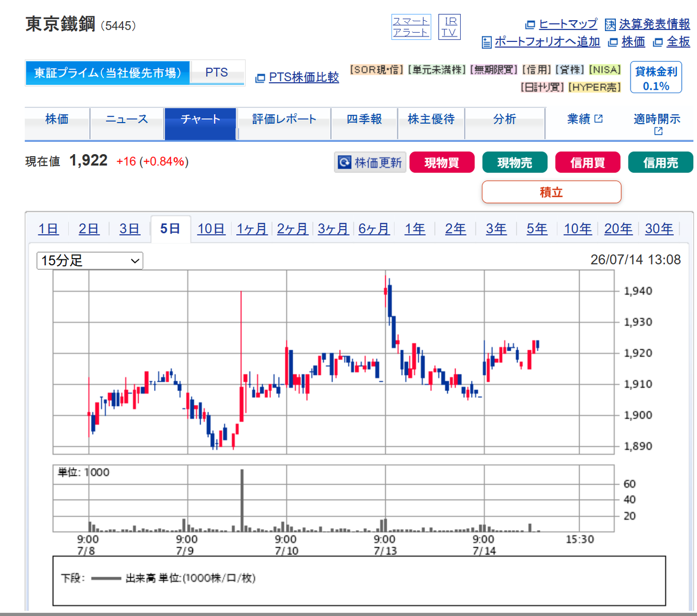
Task: Select the 東証プライム(当社優先市場) market tab
Action: [108, 73]
